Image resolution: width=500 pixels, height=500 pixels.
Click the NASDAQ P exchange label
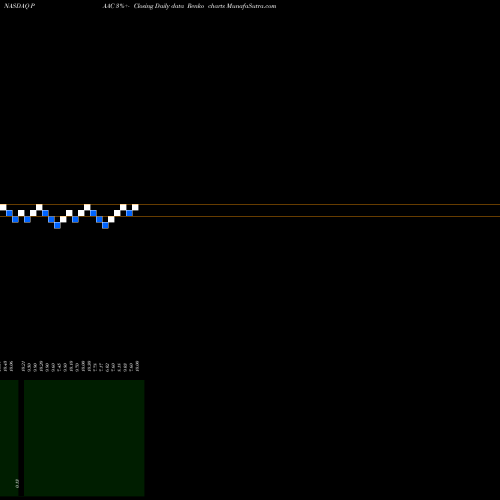point(19,6)
